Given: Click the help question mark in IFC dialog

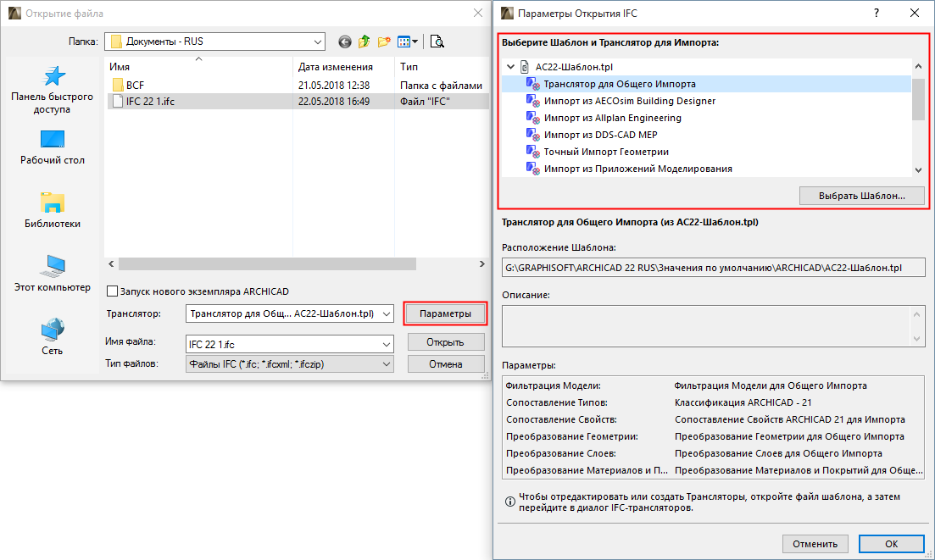Looking at the screenshot, I should click(876, 13).
